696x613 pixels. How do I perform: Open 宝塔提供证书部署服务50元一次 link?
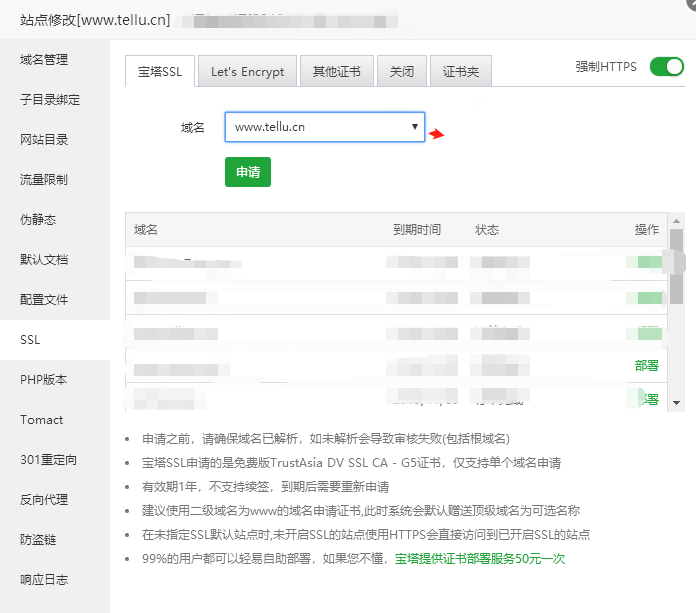click(480, 558)
